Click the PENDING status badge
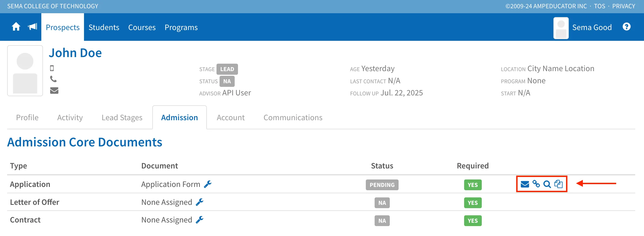 point(382,185)
